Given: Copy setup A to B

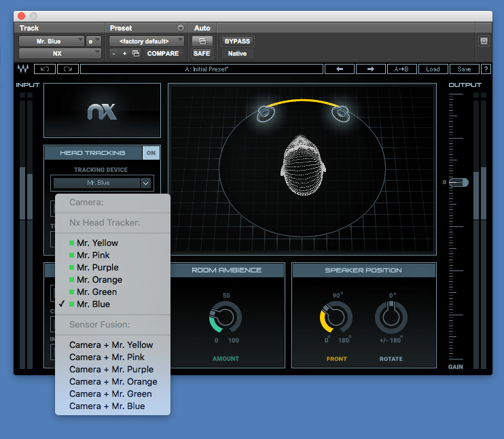Looking at the screenshot, I should [402, 69].
